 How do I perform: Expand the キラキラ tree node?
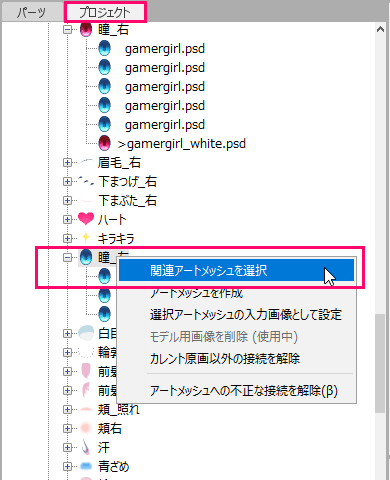tap(67, 239)
